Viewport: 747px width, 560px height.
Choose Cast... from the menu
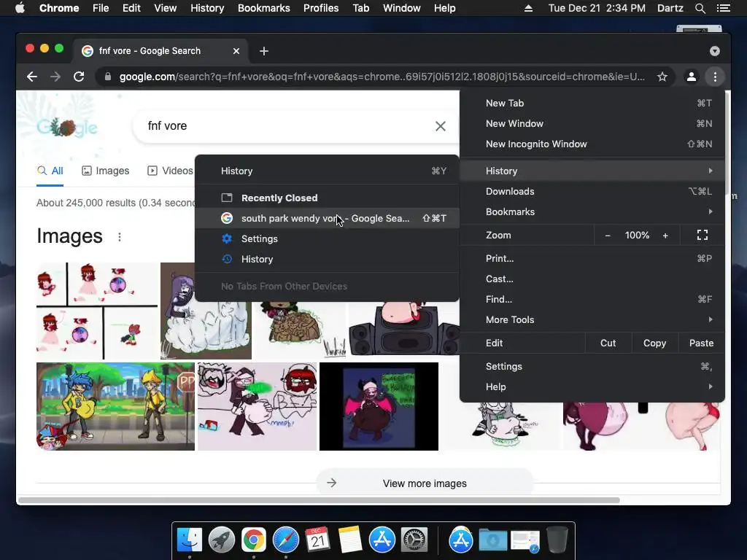(592, 279)
